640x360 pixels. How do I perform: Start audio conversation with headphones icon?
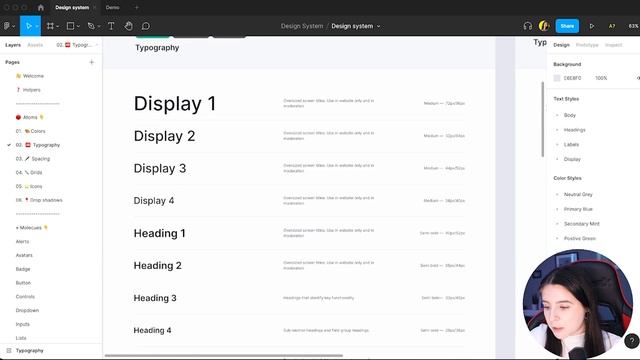click(x=528, y=26)
